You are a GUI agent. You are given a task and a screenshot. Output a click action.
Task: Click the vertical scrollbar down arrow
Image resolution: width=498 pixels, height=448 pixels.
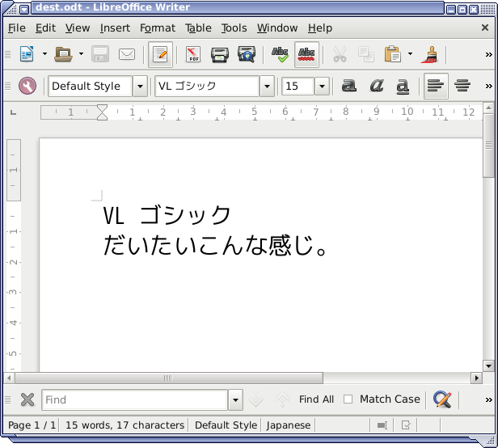coord(488,366)
